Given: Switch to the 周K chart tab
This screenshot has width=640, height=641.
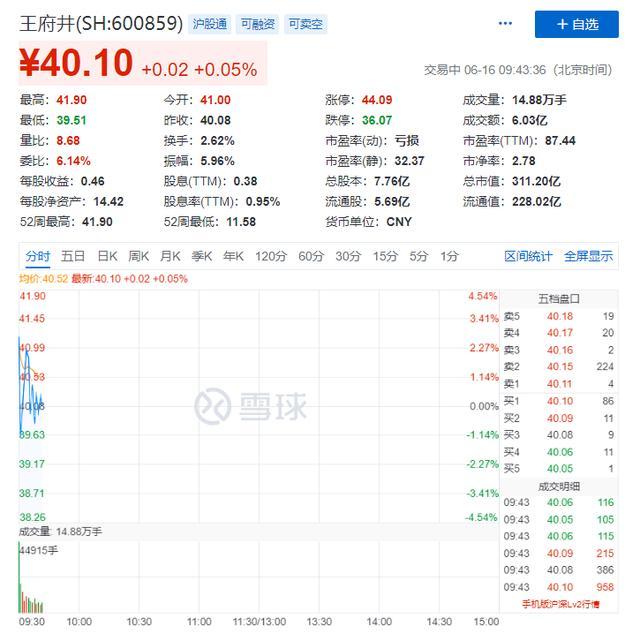Looking at the screenshot, I should click(139, 256).
